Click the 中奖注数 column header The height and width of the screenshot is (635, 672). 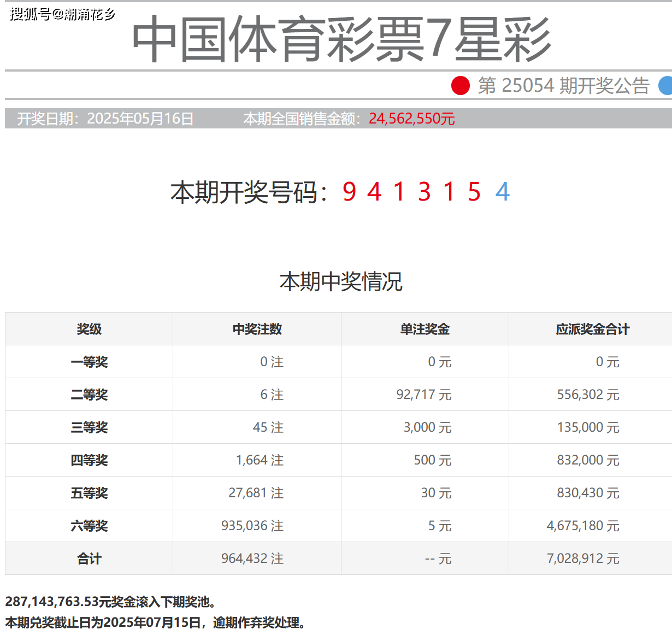coord(257,329)
